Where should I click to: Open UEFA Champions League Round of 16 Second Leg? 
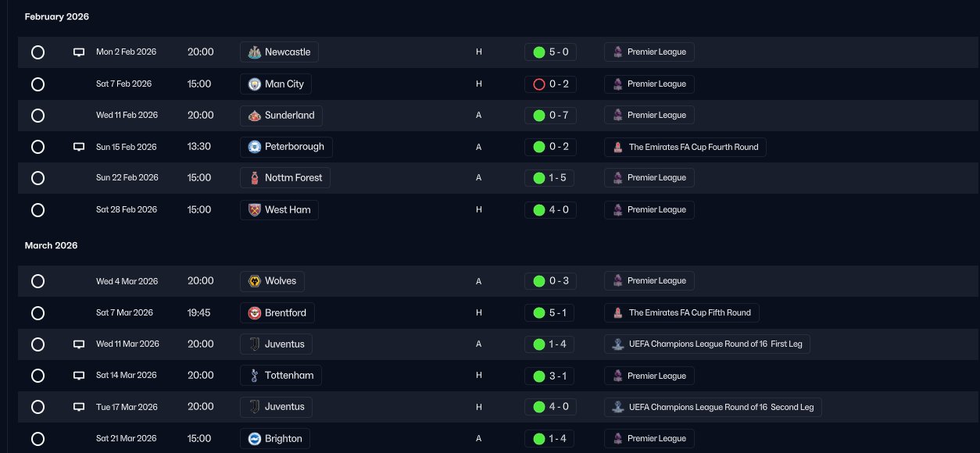[x=713, y=407]
